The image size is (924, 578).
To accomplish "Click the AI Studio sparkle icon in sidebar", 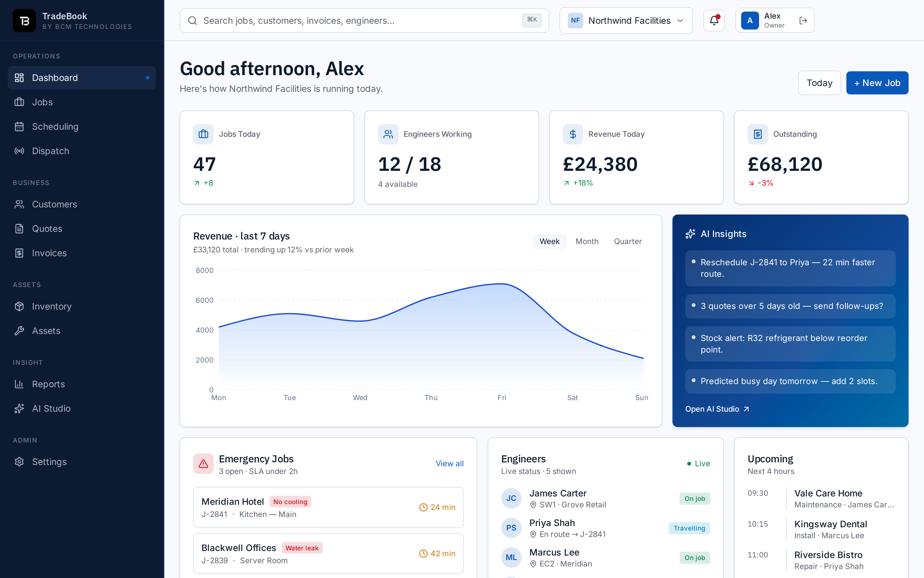I will point(19,408).
